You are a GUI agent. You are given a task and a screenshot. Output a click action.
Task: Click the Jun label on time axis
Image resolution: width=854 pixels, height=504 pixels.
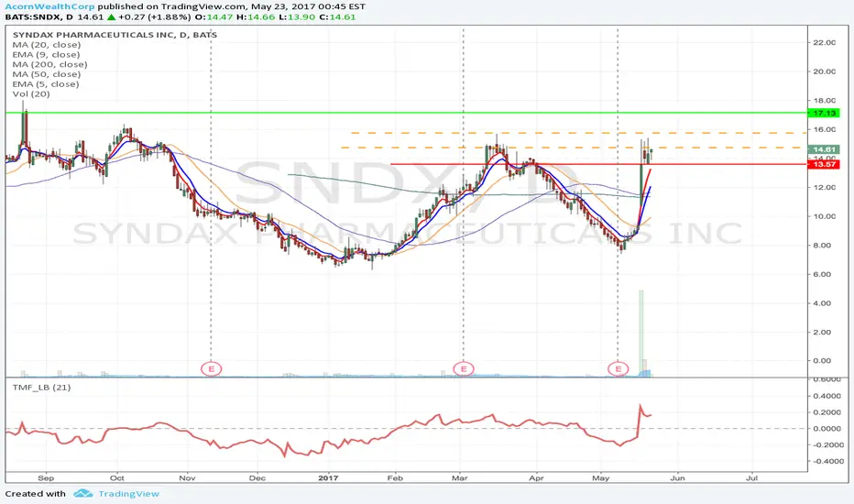(x=677, y=477)
